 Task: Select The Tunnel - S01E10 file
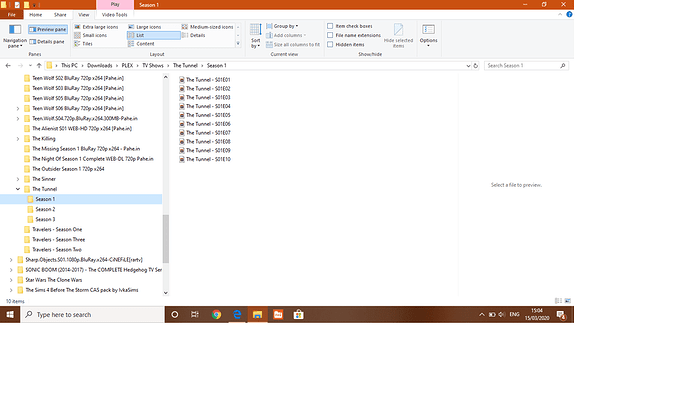coord(205,159)
